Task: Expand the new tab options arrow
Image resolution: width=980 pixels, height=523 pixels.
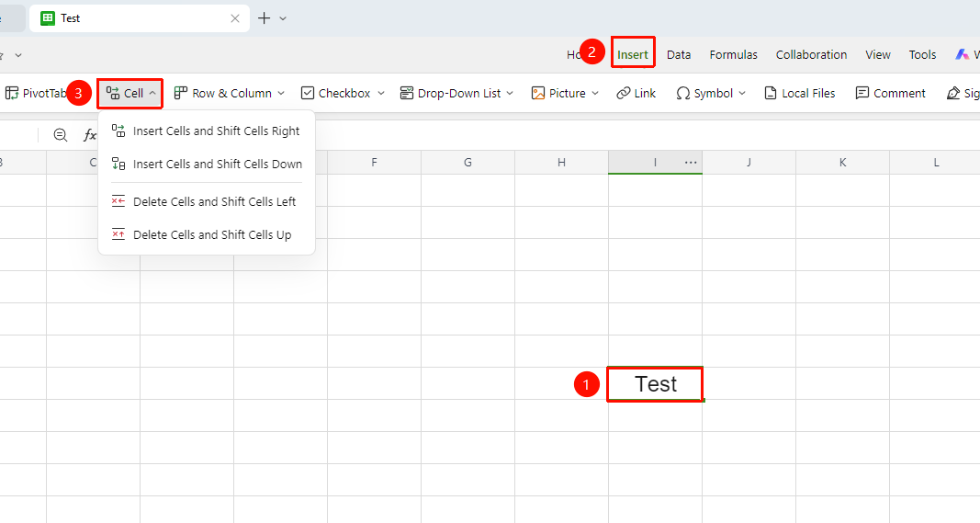Action: (283, 18)
